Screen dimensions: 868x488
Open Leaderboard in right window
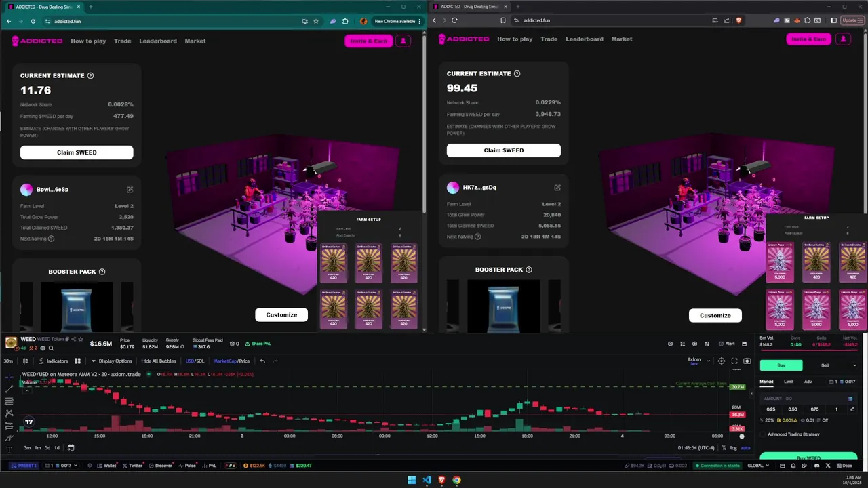(x=585, y=39)
